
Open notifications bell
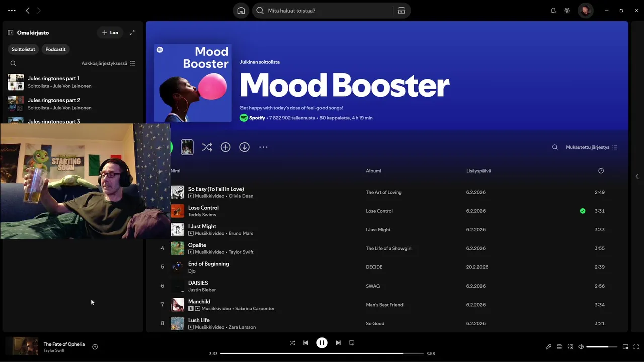[553, 10]
